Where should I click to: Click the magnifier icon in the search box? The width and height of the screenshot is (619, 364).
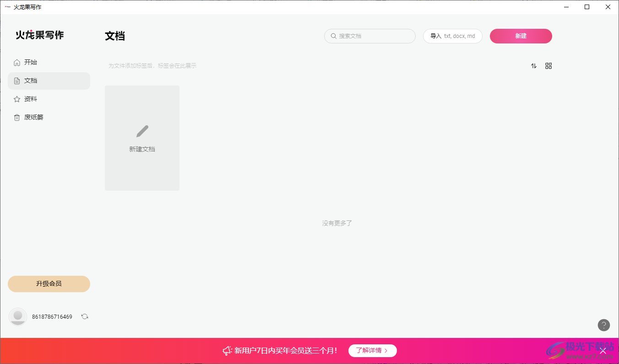(x=334, y=36)
